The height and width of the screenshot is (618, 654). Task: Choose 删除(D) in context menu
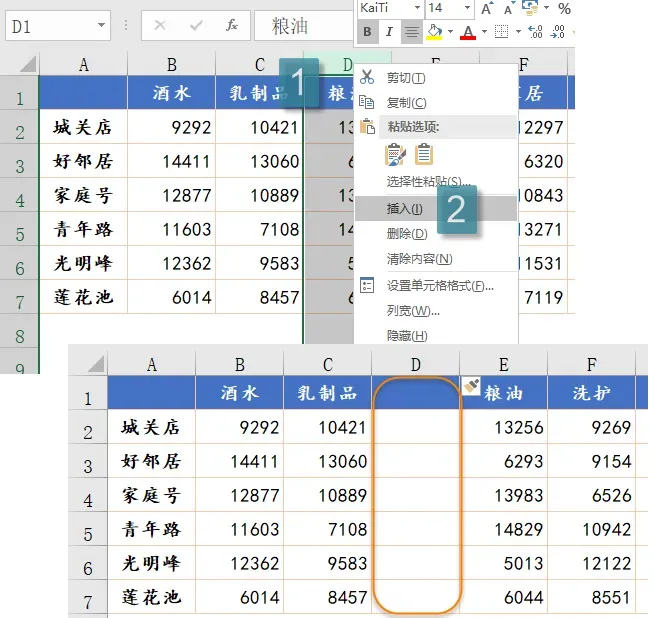tap(436, 234)
